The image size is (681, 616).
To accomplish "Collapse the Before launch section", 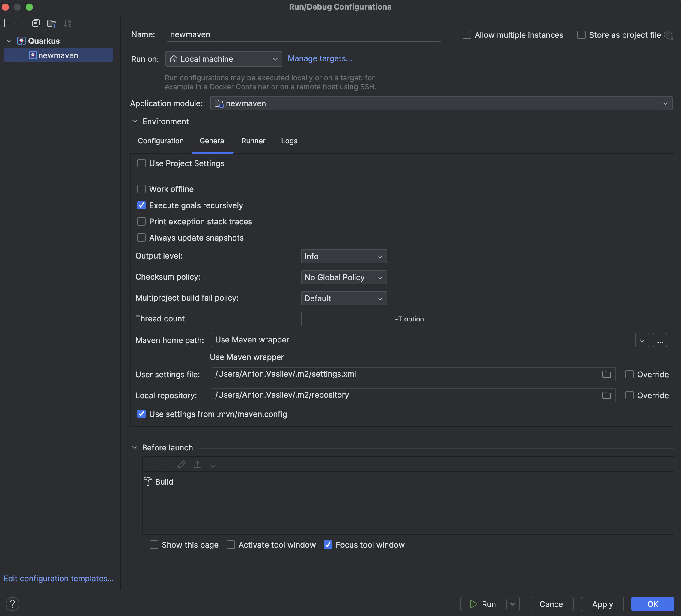I will tap(135, 447).
